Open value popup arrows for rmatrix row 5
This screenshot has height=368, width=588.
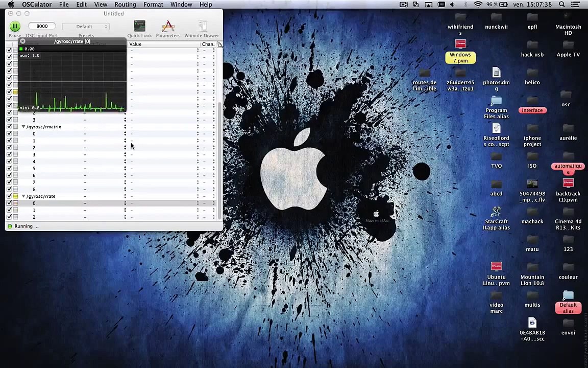pyautogui.click(x=198, y=168)
